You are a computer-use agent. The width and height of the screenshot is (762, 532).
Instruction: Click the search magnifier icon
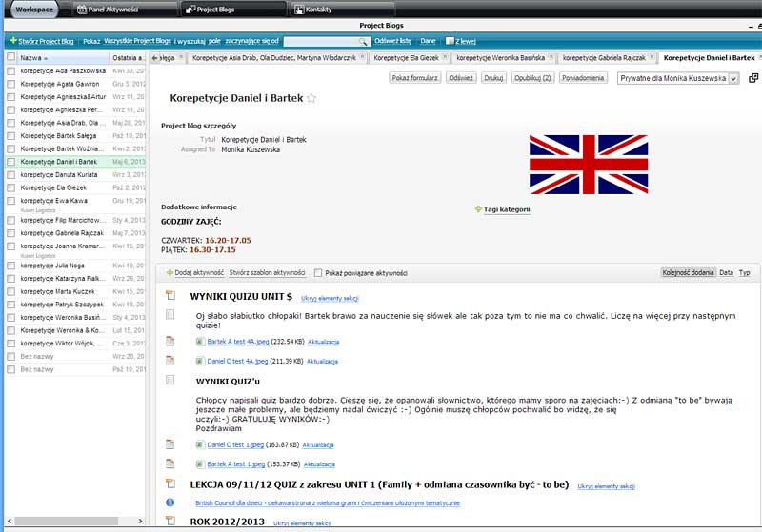coord(363,42)
